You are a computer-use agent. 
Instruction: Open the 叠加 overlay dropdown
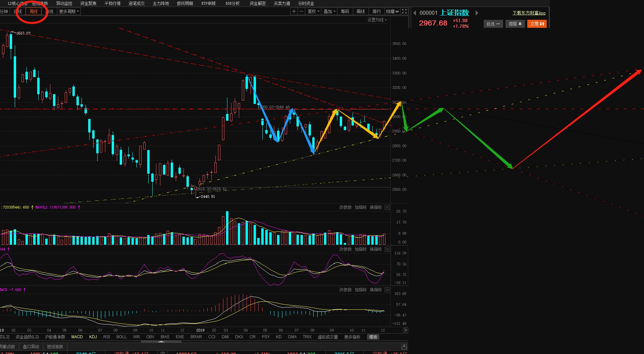[x=329, y=11]
